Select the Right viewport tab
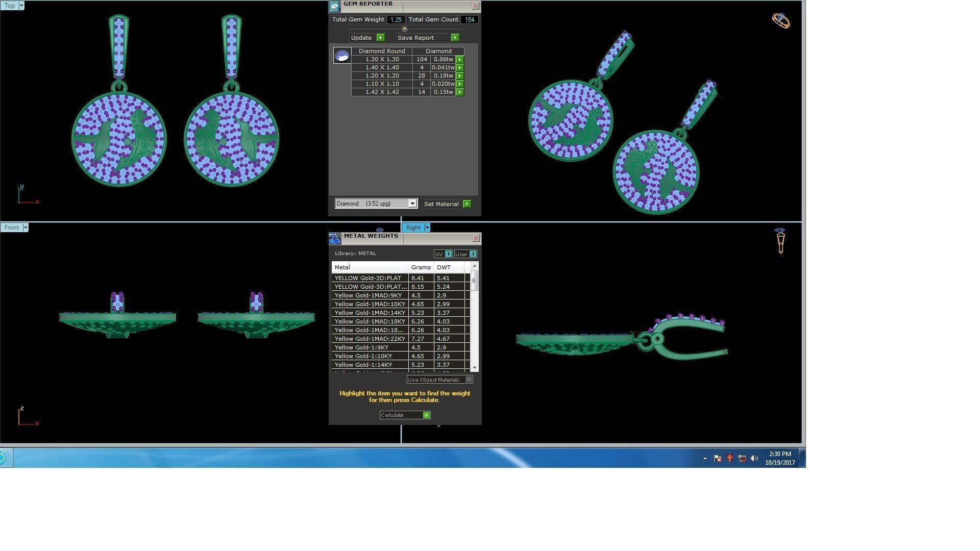Image resolution: width=980 pixels, height=551 pixels. 413,228
